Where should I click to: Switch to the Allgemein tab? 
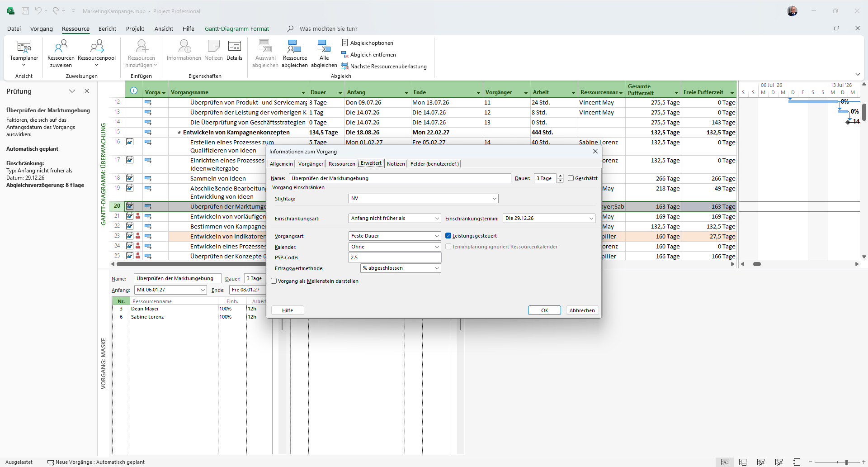[281, 164]
